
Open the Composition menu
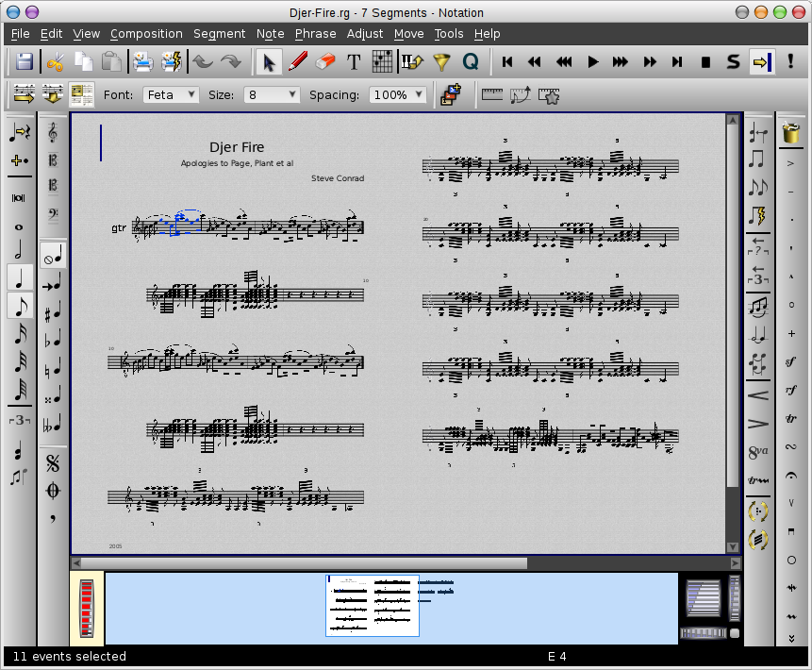[146, 34]
